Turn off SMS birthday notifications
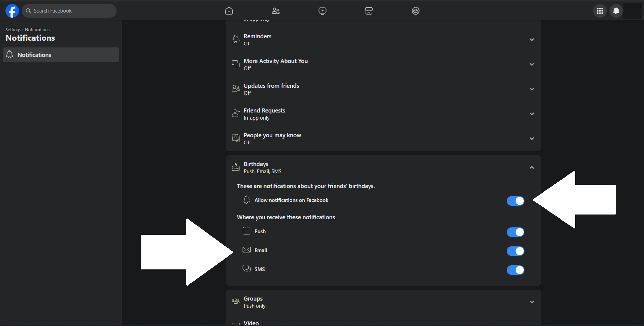This screenshot has height=326, width=644. (x=515, y=270)
